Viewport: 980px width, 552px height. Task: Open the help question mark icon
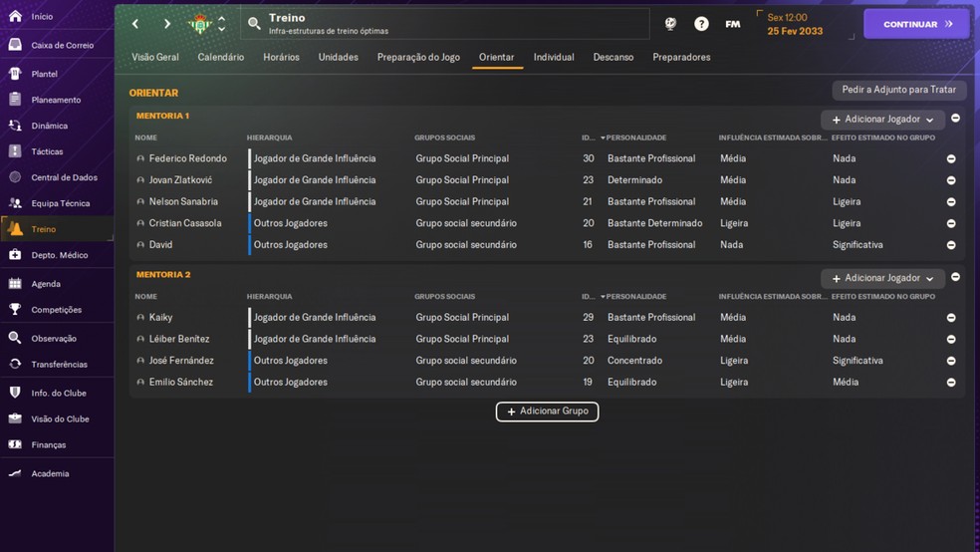(701, 24)
